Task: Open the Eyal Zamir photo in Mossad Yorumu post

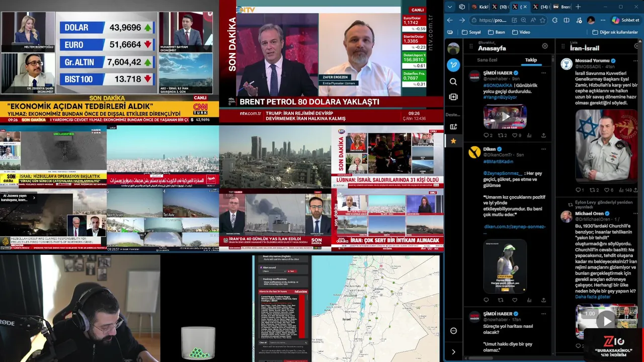Action: pos(606,145)
